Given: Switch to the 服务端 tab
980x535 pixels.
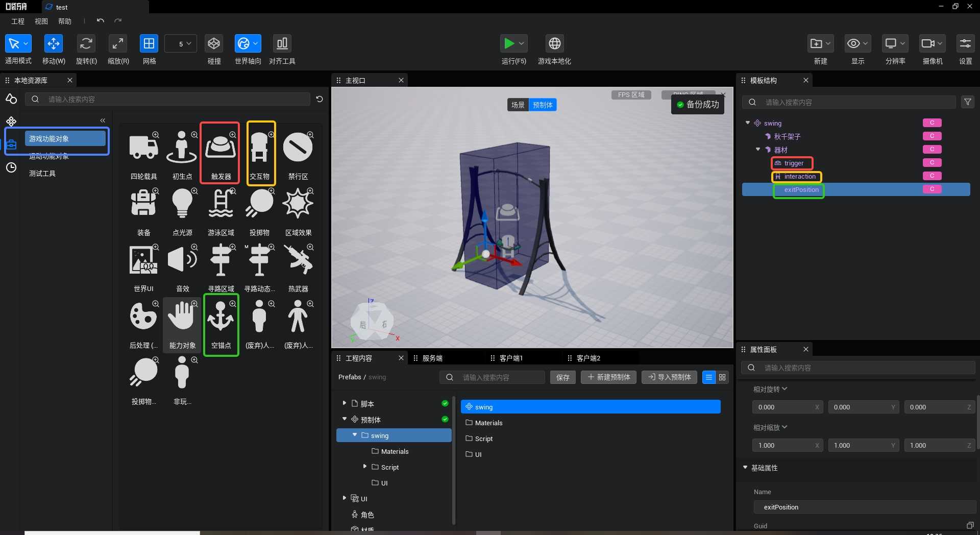Looking at the screenshot, I should click(x=432, y=358).
